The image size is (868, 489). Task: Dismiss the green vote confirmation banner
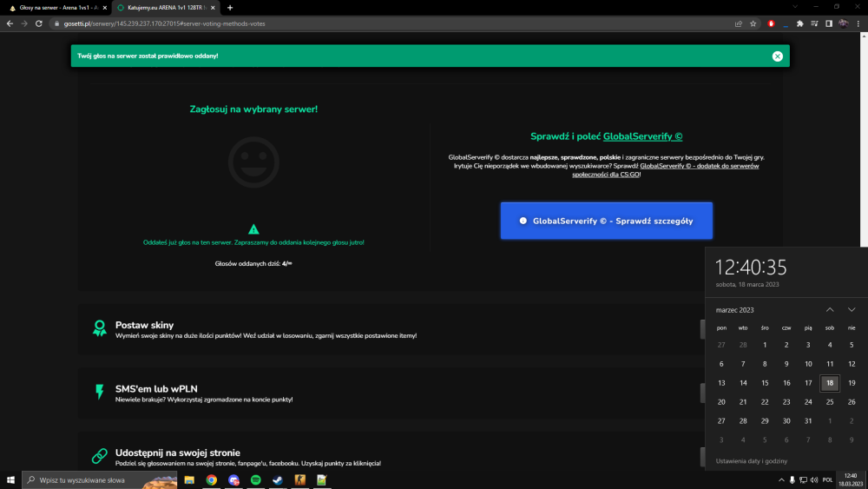coord(777,56)
